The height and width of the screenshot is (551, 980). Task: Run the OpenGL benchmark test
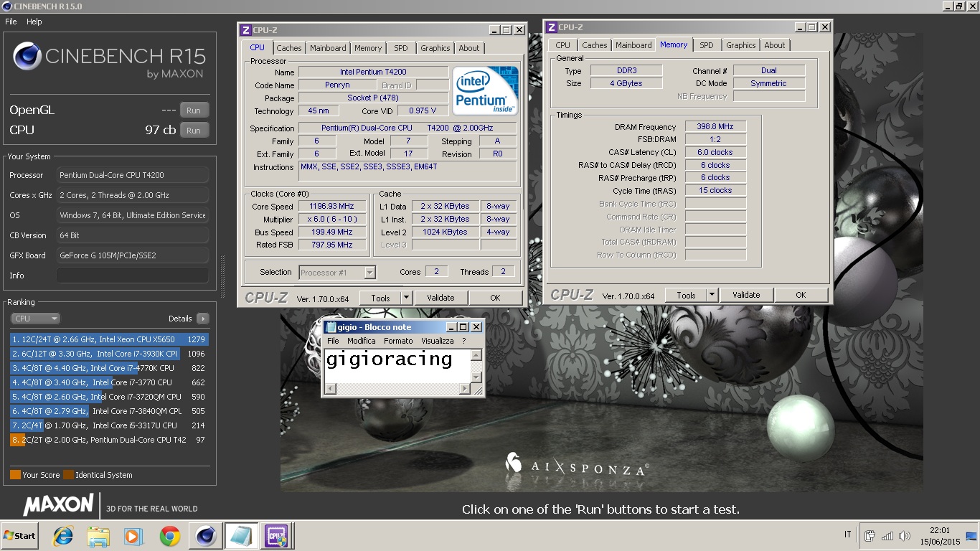click(x=194, y=110)
